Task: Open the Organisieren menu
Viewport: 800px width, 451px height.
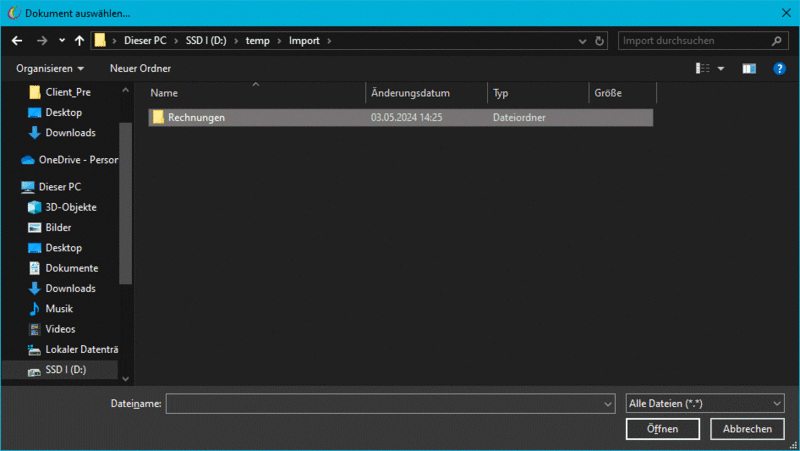Action: (50, 68)
